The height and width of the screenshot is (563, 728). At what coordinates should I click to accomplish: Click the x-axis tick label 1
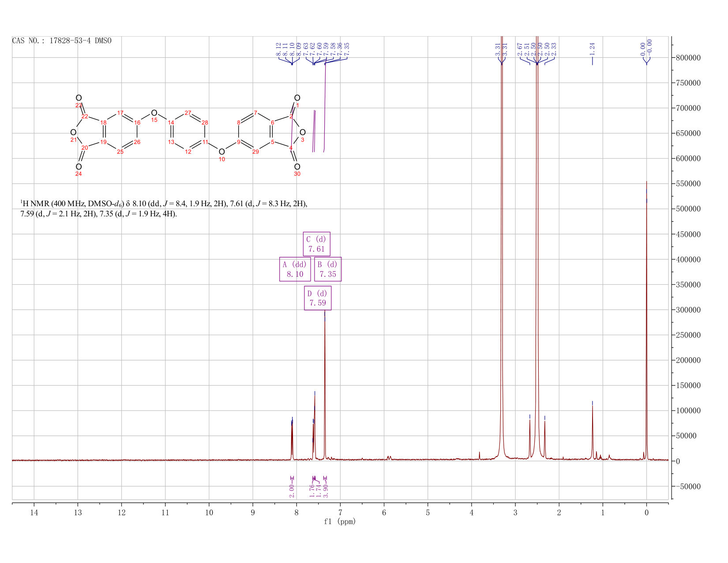click(x=603, y=512)
